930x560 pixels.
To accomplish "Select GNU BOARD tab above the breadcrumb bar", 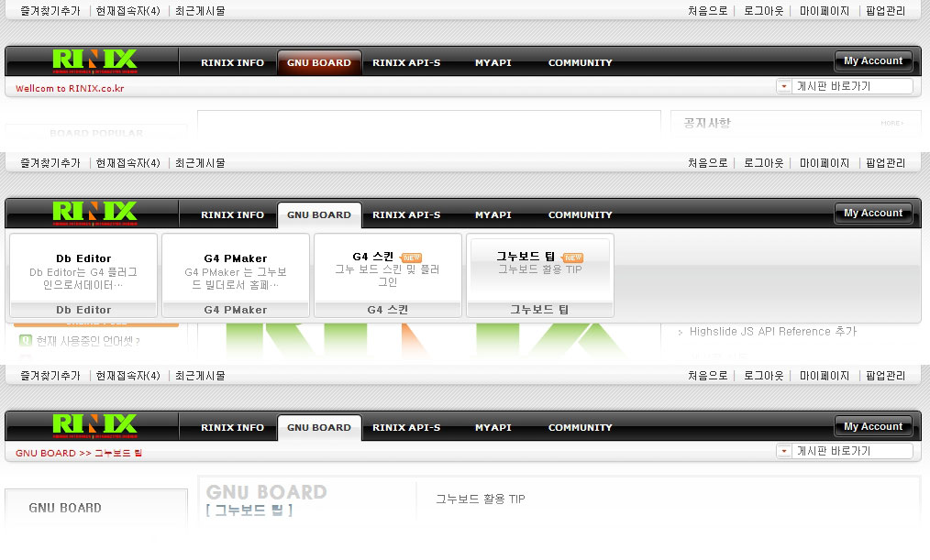I will point(319,428).
